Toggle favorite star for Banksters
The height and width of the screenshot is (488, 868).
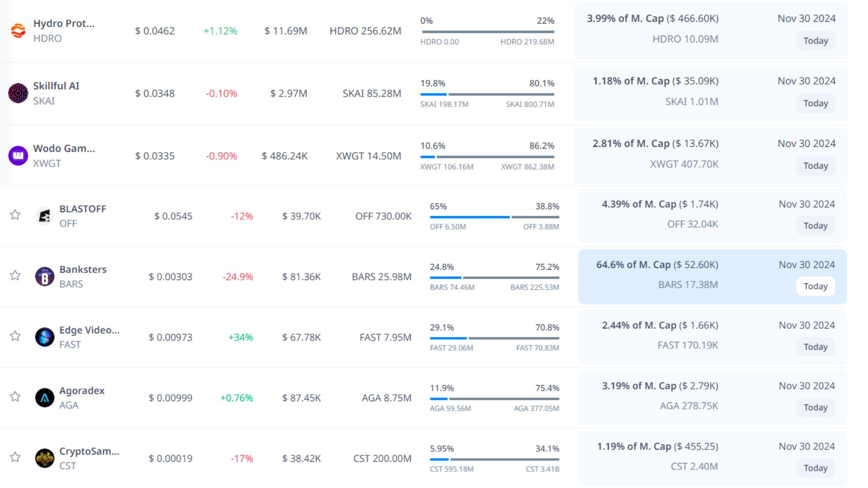[x=15, y=275]
